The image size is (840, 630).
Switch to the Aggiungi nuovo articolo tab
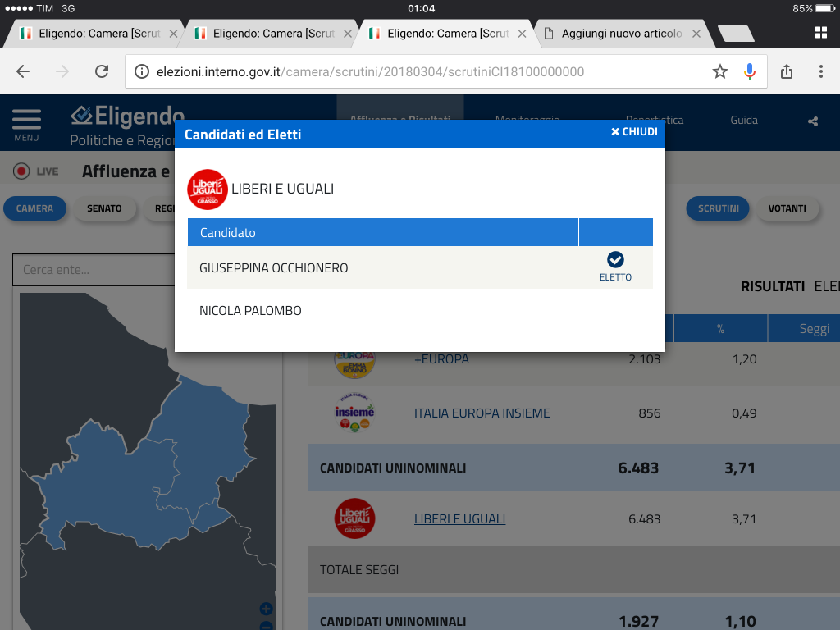tap(621, 34)
